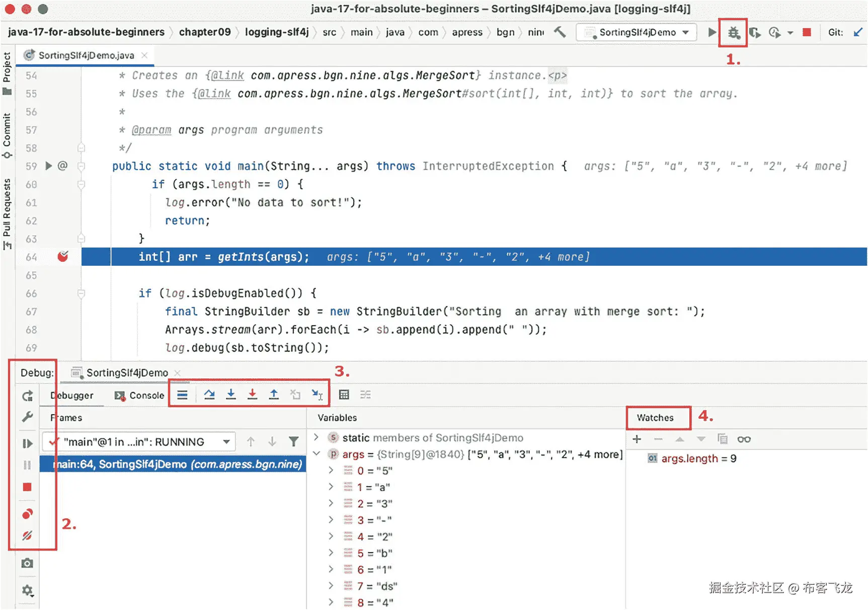Expand array element 5 = "b"

point(331,553)
